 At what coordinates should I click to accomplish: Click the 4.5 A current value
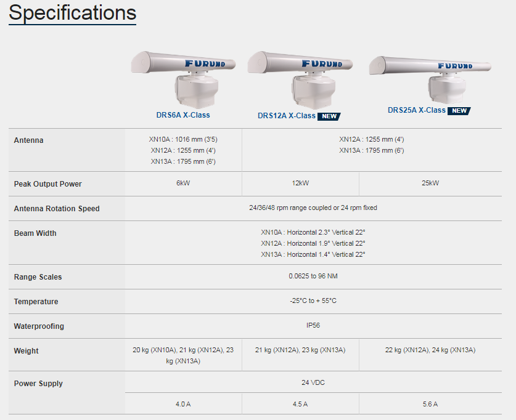[300, 404]
